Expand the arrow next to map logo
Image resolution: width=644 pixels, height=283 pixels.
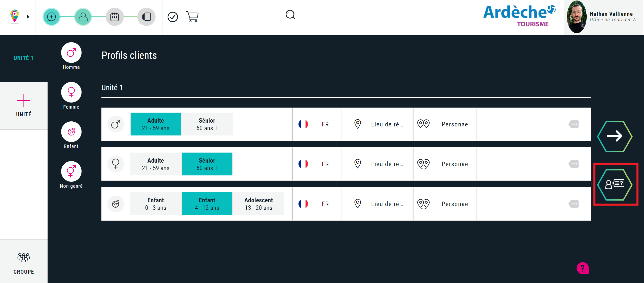click(28, 17)
